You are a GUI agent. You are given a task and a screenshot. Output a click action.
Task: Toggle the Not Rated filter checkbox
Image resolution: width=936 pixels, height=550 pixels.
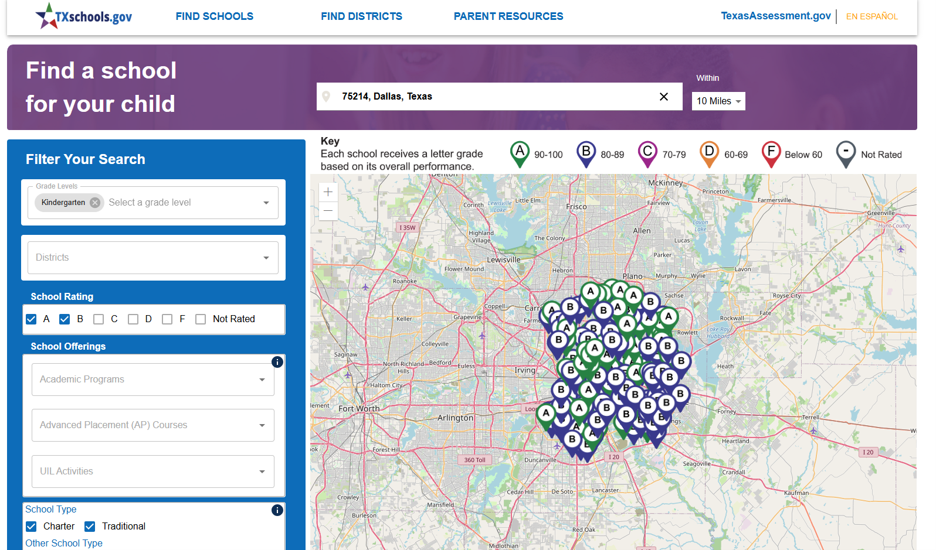201,319
